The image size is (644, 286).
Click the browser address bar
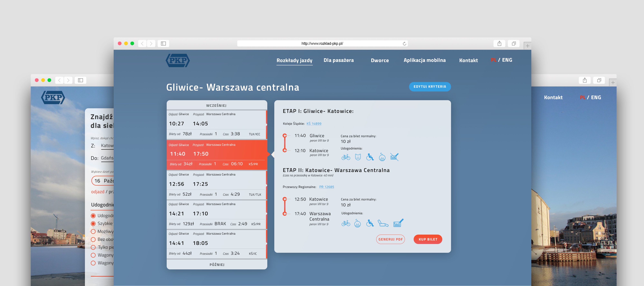click(x=322, y=44)
